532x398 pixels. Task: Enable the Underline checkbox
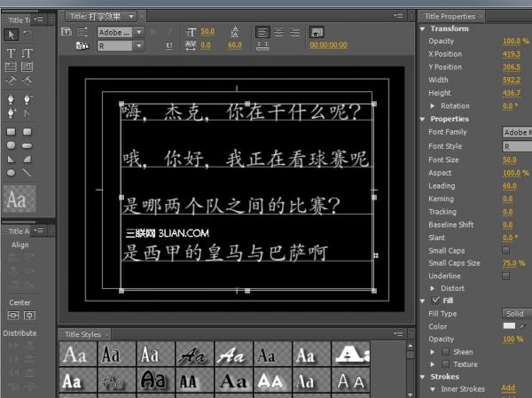pos(506,276)
